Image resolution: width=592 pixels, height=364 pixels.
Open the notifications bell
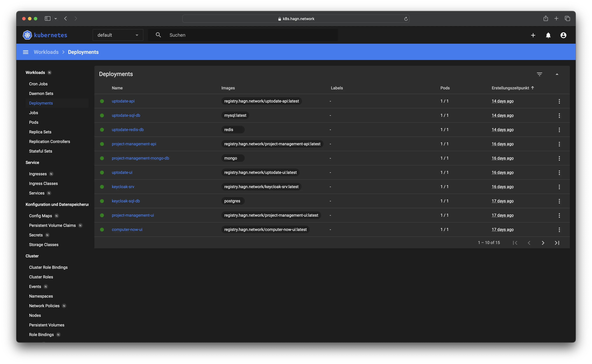point(548,35)
